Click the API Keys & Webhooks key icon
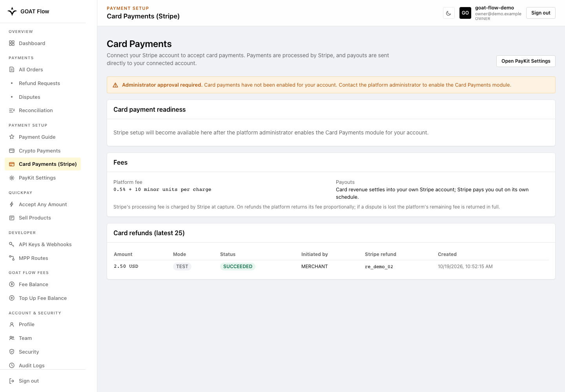 pos(12,245)
